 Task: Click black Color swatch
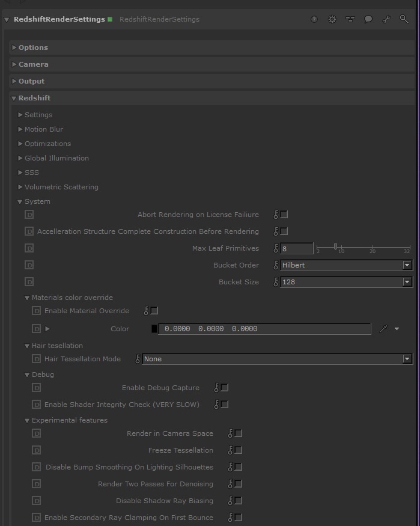(154, 329)
